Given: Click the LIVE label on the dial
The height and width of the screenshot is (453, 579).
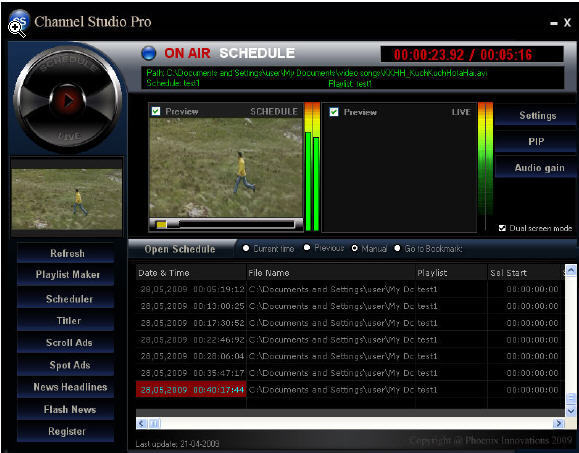Looking at the screenshot, I should pos(69,136).
